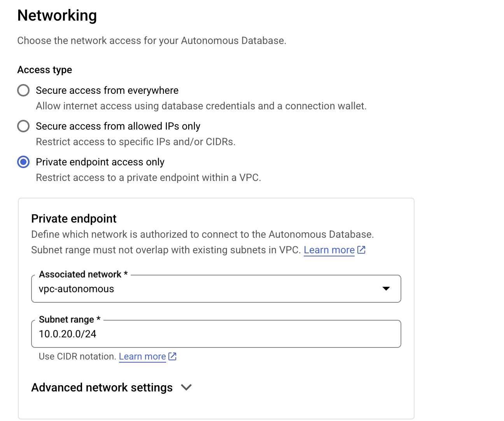
Task: Choose Secure access from allowed IPs only
Action: [x=23, y=126]
